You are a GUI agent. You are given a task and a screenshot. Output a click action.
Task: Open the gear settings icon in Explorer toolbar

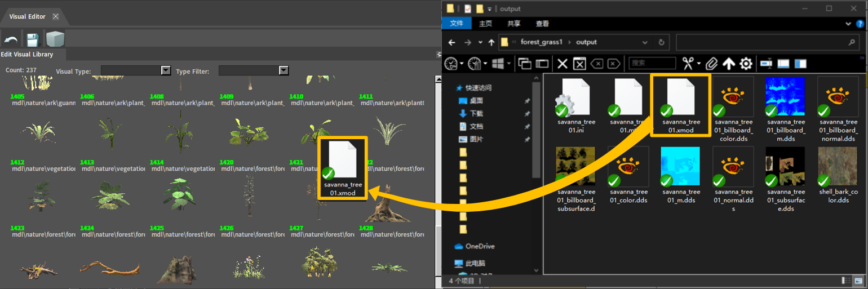coord(746,63)
